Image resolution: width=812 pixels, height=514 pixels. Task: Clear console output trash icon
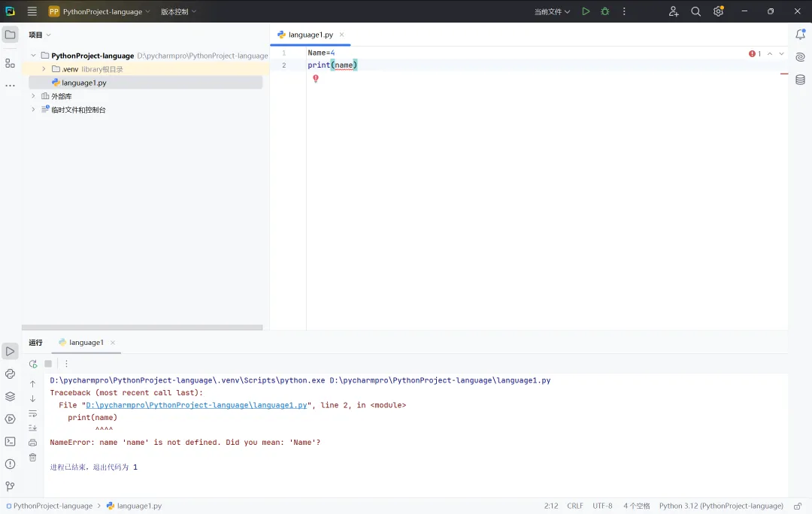tap(32, 458)
